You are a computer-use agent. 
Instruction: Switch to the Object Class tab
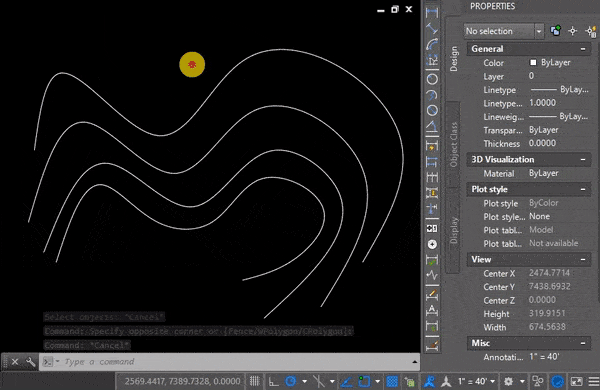point(454,144)
